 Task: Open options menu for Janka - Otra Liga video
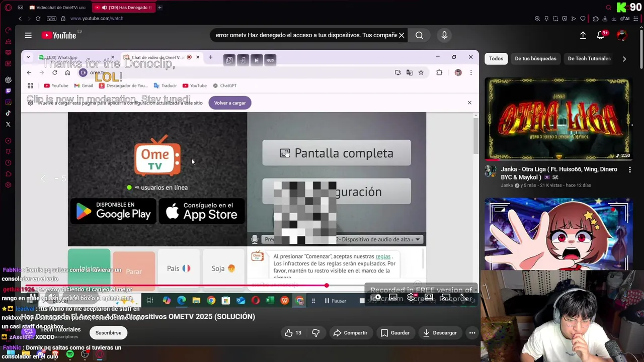pyautogui.click(x=629, y=170)
